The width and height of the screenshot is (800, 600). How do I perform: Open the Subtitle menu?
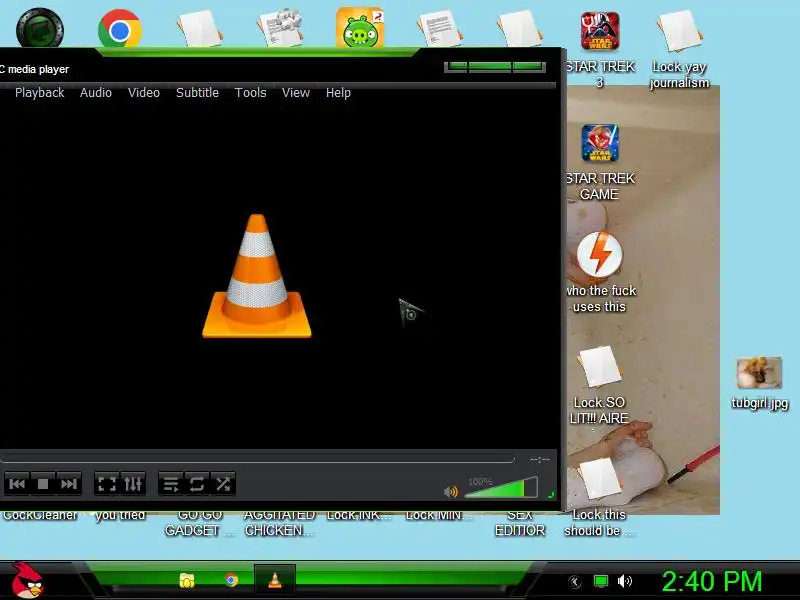(x=197, y=93)
